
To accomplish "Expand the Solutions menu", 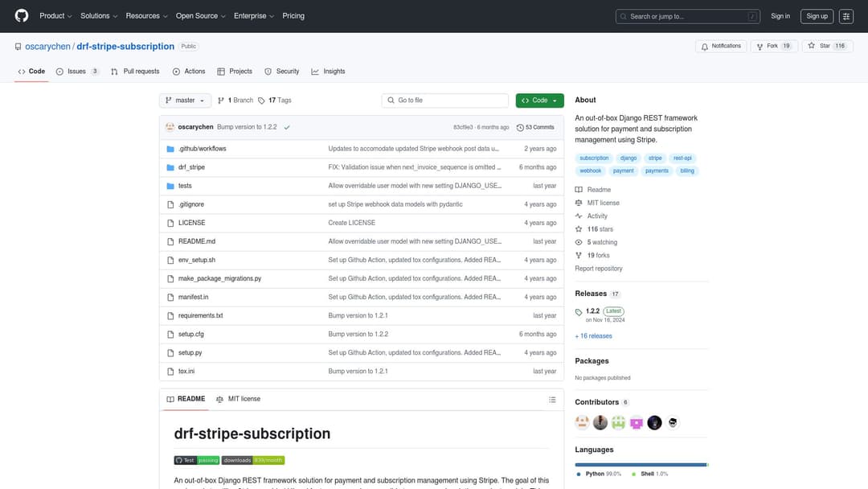I will [x=99, y=16].
